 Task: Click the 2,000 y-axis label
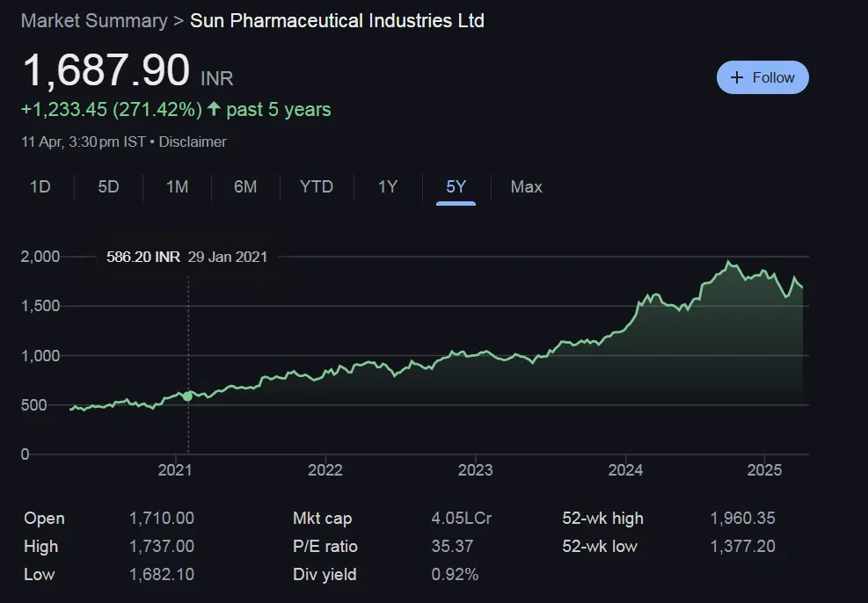click(40, 257)
